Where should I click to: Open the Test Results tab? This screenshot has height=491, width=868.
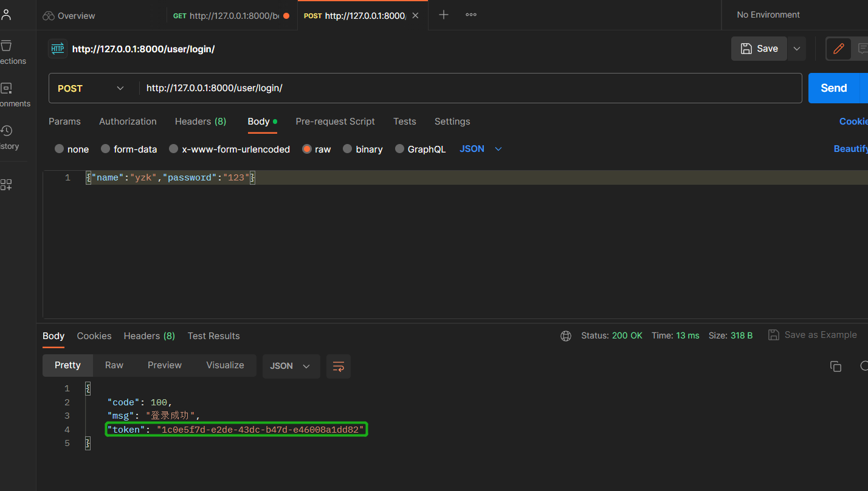[214, 336]
